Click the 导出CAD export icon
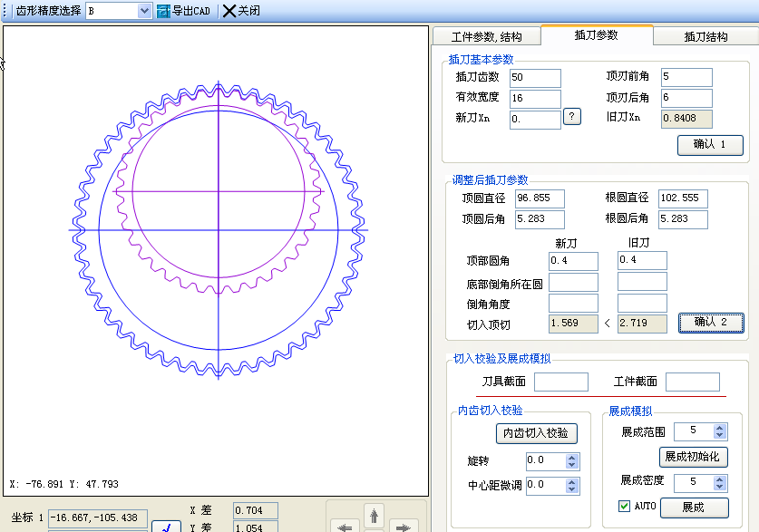The image size is (759, 532). click(x=163, y=11)
